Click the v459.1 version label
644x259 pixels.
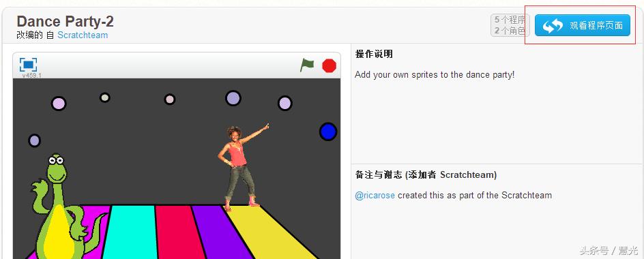(x=31, y=76)
